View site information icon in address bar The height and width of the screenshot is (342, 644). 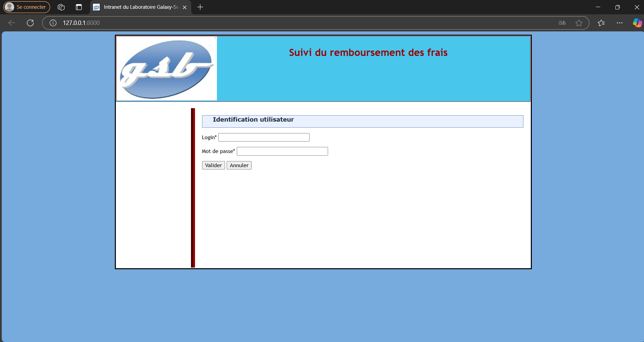pyautogui.click(x=53, y=23)
